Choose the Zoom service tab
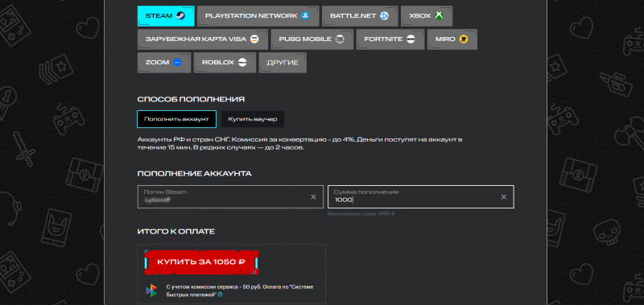The image size is (644, 305). [164, 63]
